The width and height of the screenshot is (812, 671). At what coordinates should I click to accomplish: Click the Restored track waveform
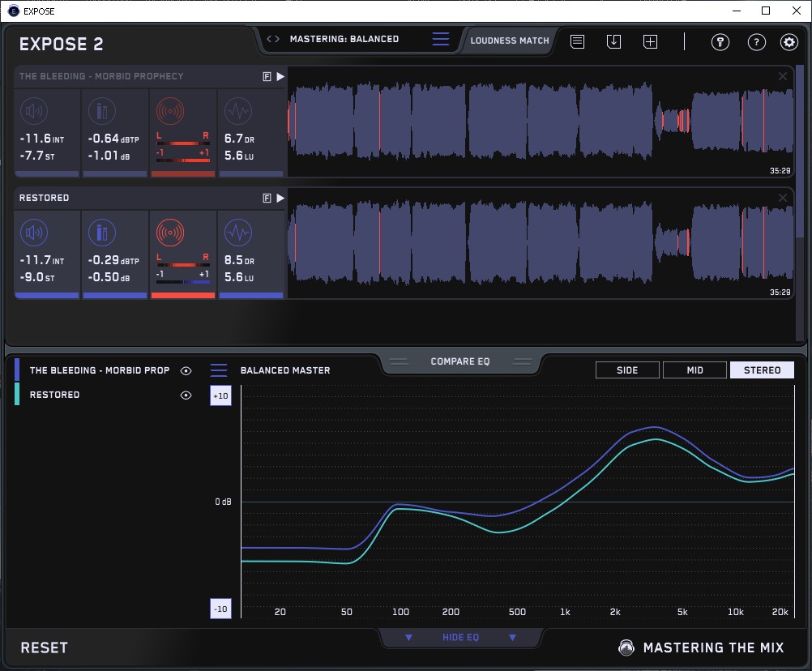pyautogui.click(x=541, y=243)
